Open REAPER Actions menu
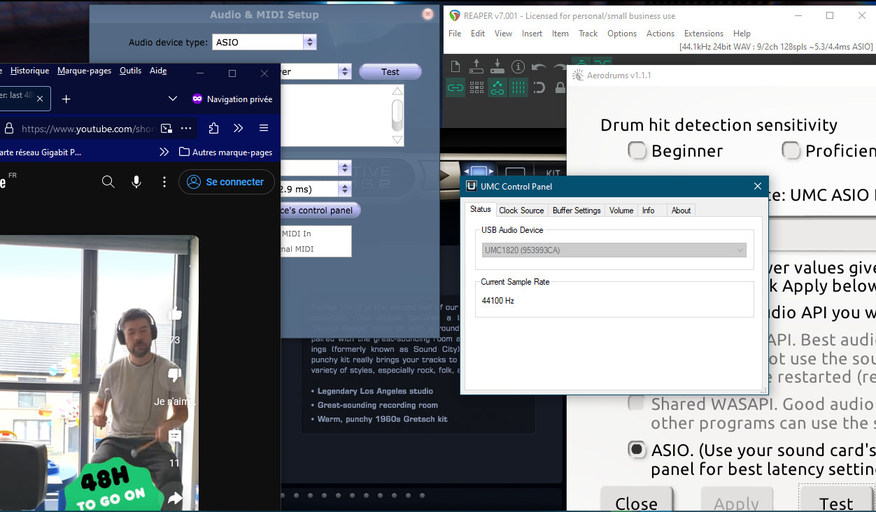 pos(660,34)
